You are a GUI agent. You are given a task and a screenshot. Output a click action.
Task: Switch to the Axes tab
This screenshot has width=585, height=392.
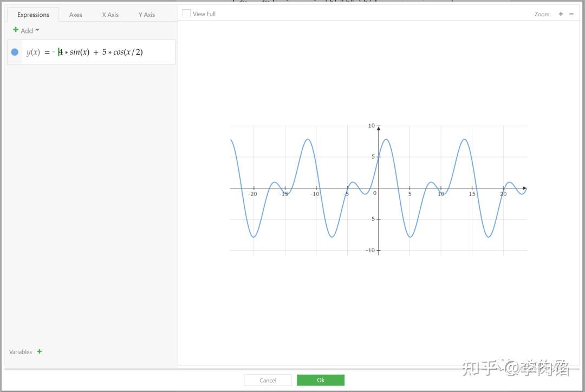pyautogui.click(x=76, y=15)
